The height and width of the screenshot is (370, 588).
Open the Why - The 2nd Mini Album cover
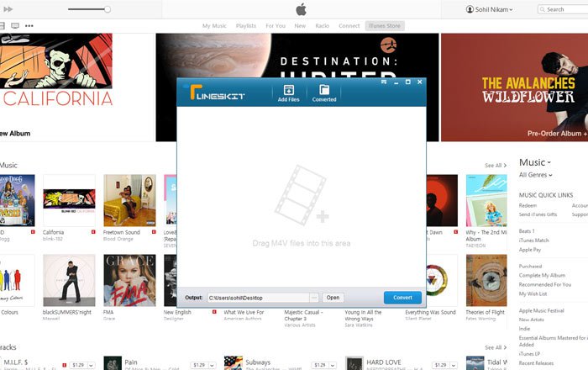[x=486, y=200]
